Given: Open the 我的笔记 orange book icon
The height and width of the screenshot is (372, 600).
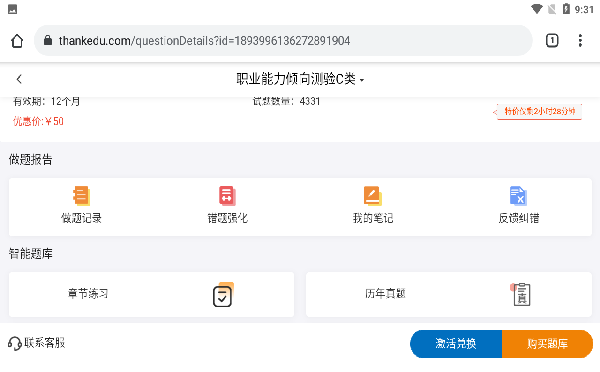Looking at the screenshot, I should click(x=373, y=196).
